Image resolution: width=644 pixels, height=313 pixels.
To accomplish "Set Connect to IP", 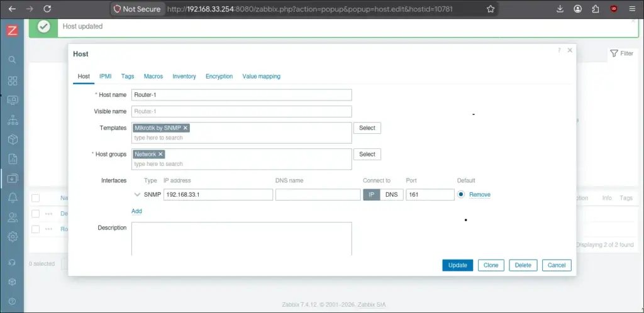I will [372, 194].
